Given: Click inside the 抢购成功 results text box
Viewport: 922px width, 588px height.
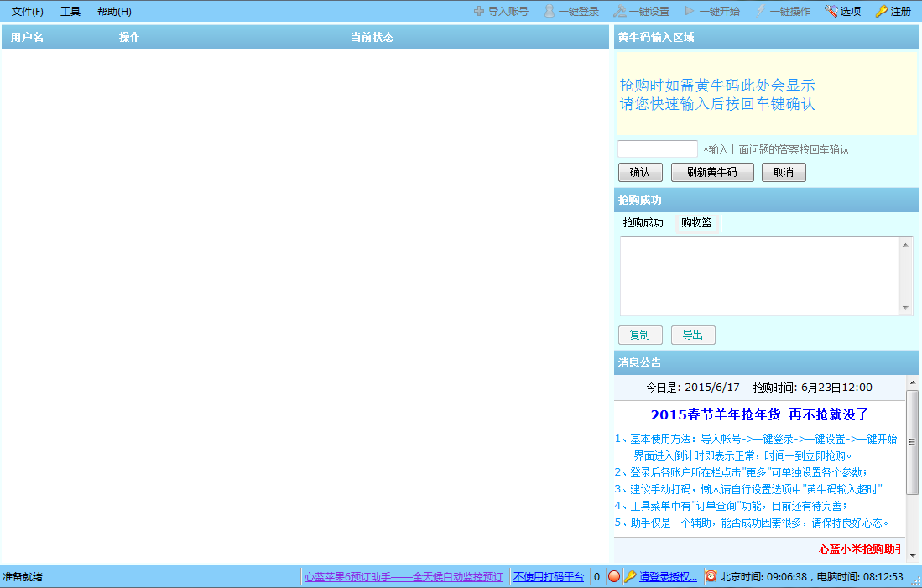Looking at the screenshot, I should coord(759,276).
